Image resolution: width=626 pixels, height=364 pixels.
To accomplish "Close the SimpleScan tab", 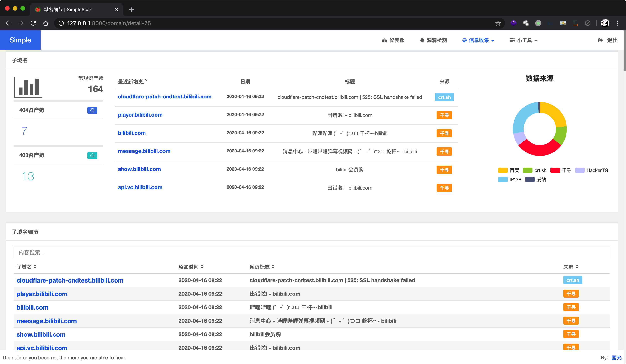I will [117, 10].
